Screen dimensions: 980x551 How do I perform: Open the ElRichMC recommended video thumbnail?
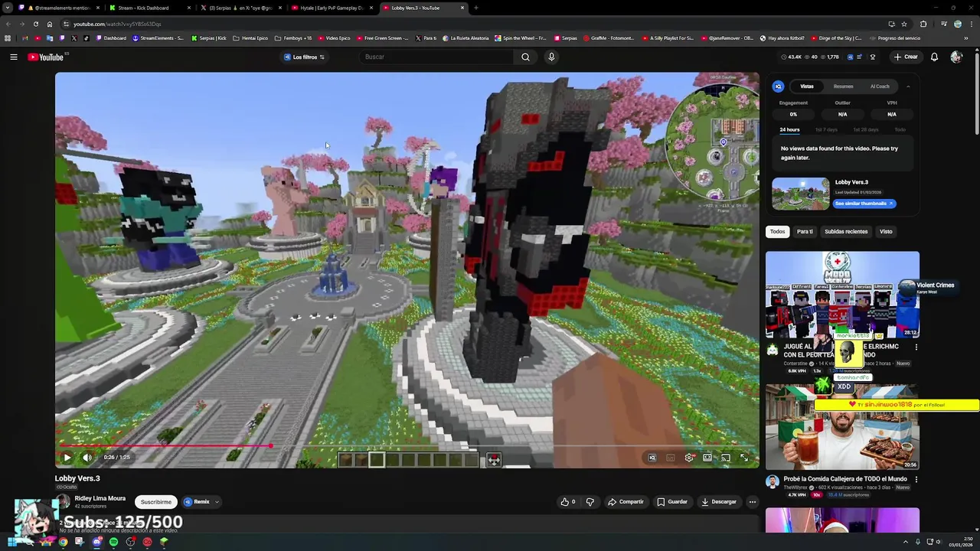coord(842,295)
